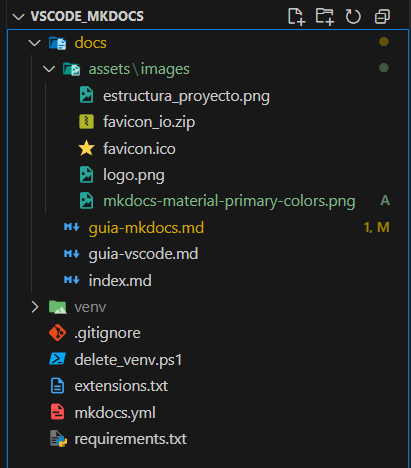Click the git icon next to .gitignore

coord(57,333)
